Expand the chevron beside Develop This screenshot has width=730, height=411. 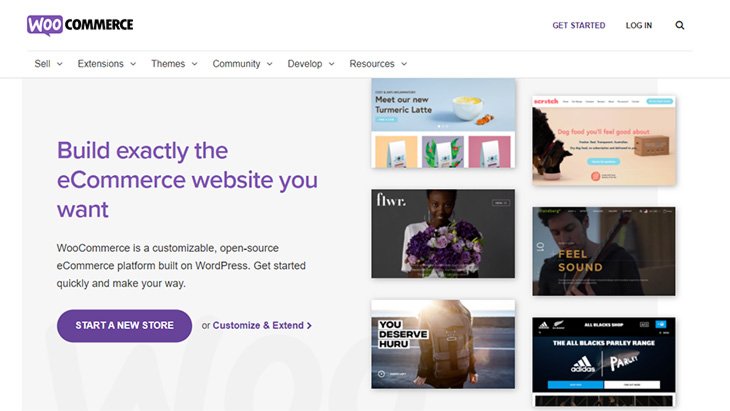(x=331, y=64)
